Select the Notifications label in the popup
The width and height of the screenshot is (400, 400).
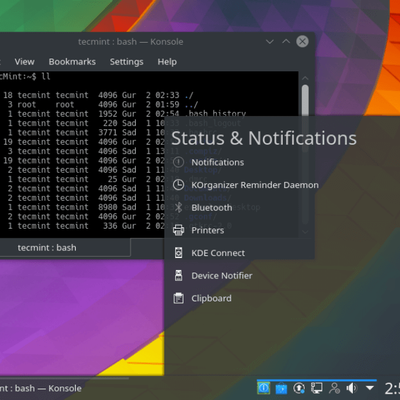(x=218, y=162)
